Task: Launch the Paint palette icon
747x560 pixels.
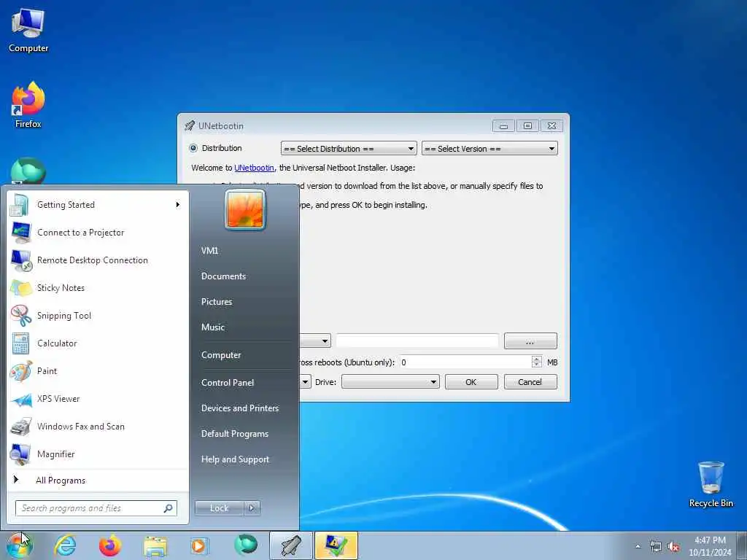Action: click(21, 371)
